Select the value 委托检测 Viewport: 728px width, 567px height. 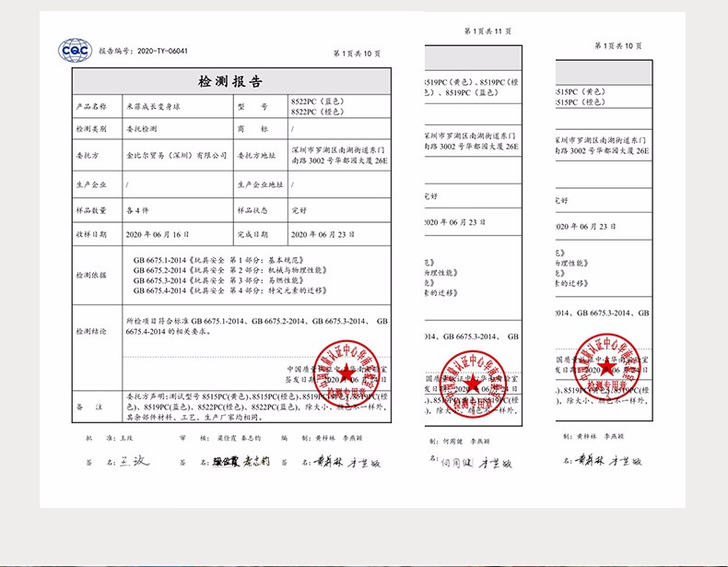pyautogui.click(x=141, y=129)
